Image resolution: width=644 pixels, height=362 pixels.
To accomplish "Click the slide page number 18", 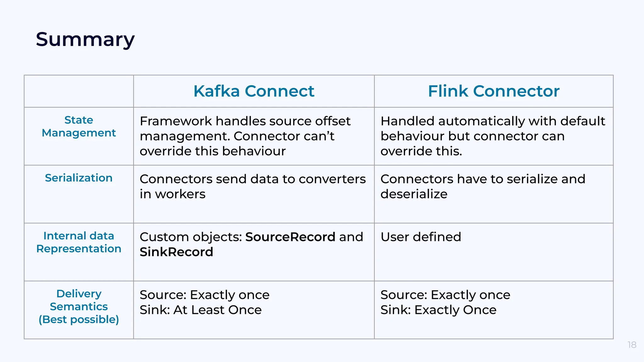I will click(632, 345).
